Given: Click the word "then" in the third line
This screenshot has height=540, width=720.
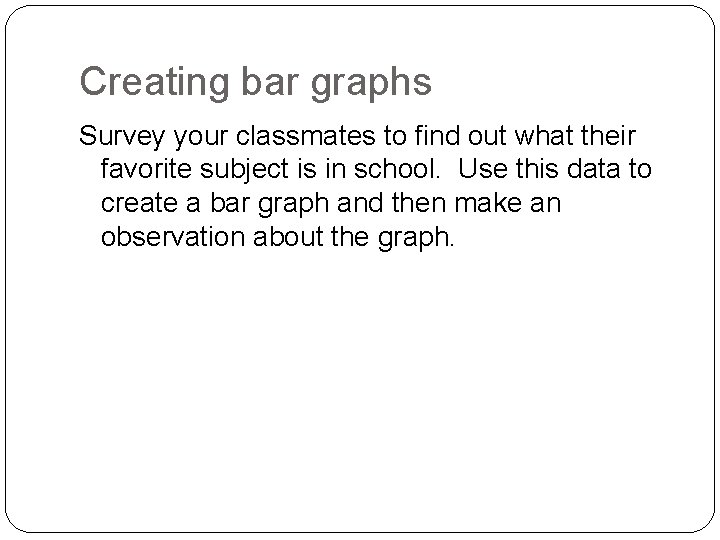Looking at the screenshot, I should coord(419,203).
